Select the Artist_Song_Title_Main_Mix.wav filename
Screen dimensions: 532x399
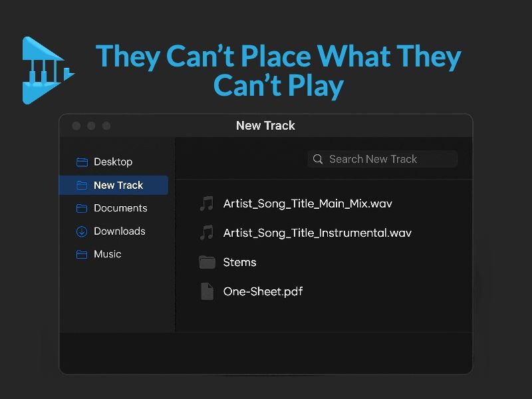click(x=308, y=203)
